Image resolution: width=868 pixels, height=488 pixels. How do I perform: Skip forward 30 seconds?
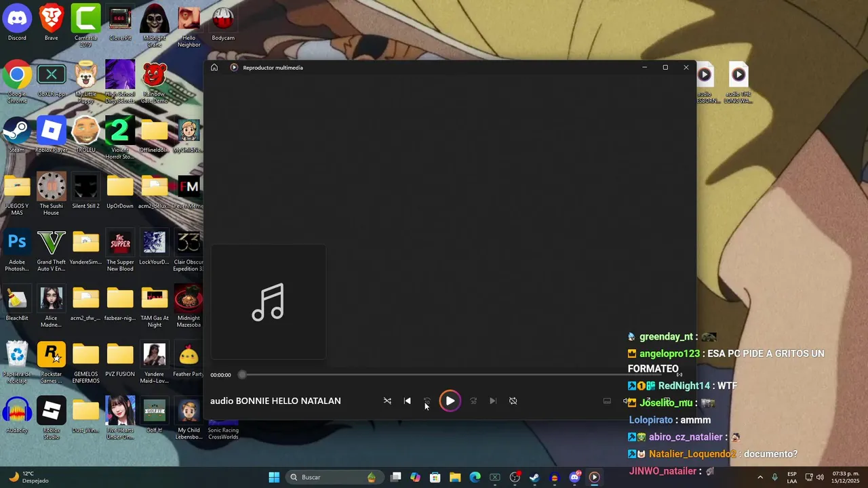pos(473,401)
